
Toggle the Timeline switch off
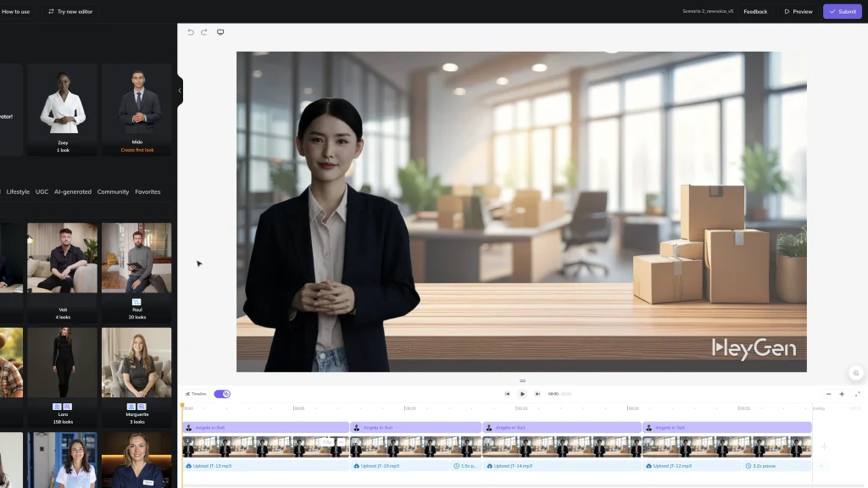[224, 393]
